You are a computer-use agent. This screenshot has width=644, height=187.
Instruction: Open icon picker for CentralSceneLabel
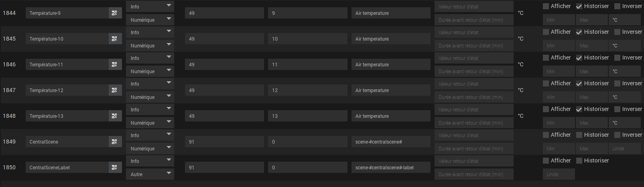click(x=115, y=167)
